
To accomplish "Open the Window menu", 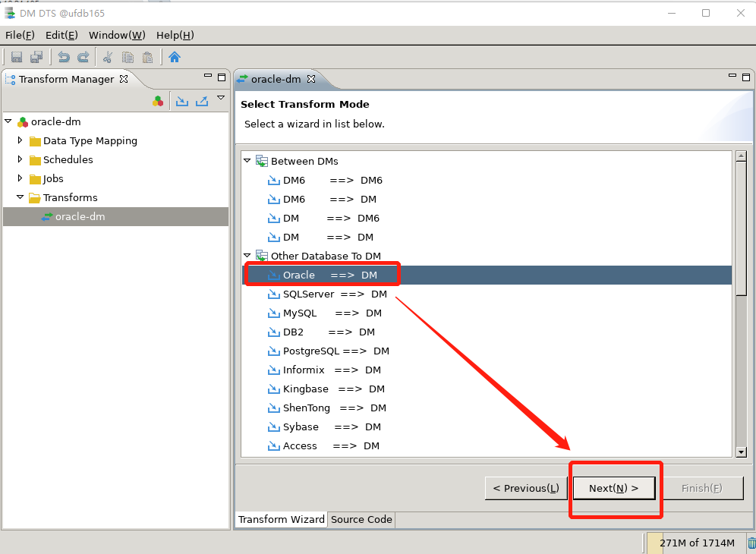I will [x=117, y=35].
